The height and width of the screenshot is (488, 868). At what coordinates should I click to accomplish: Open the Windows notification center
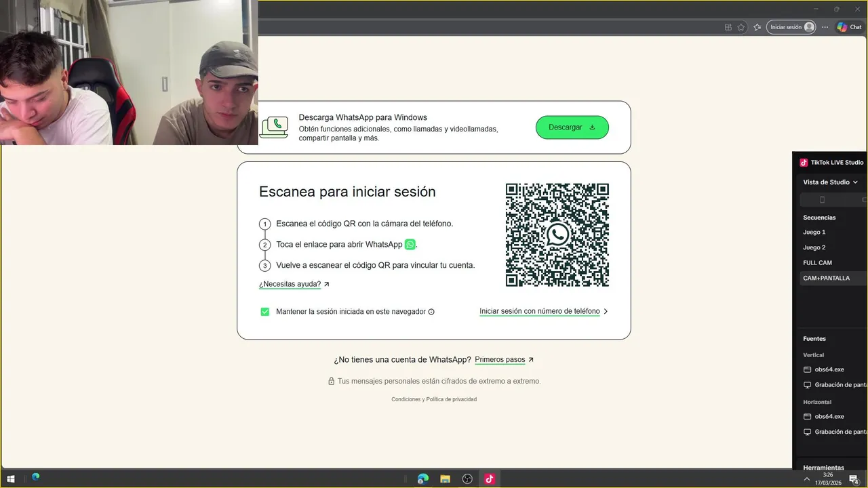click(x=854, y=479)
